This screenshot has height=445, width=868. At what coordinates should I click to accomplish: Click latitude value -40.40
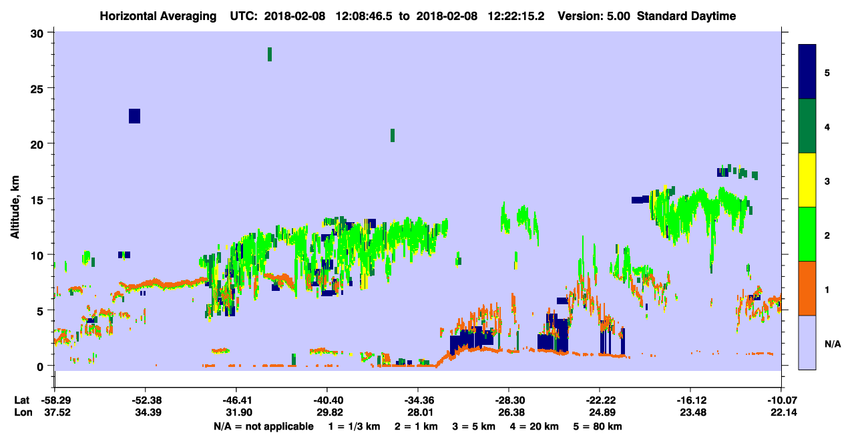327,400
